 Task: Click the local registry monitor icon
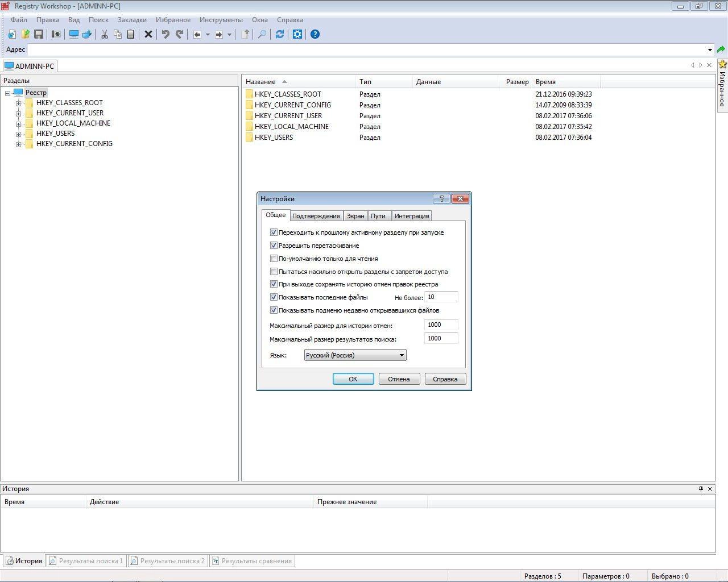[x=73, y=34]
